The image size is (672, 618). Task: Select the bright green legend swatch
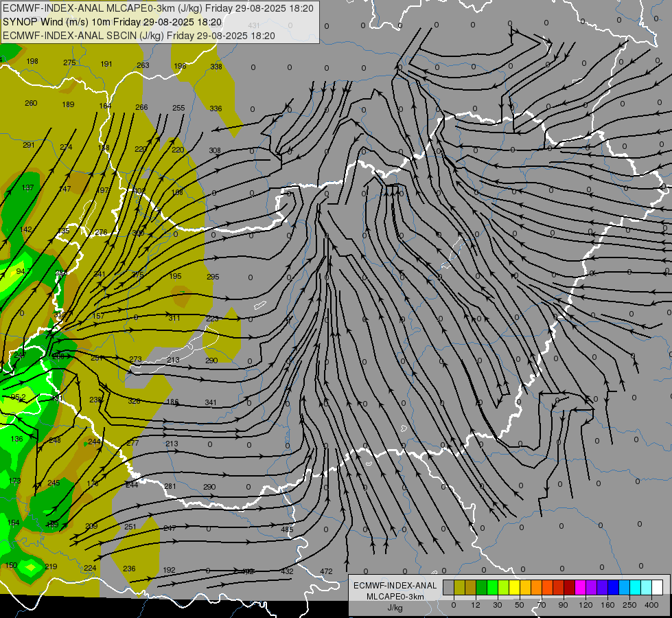pos(492,588)
